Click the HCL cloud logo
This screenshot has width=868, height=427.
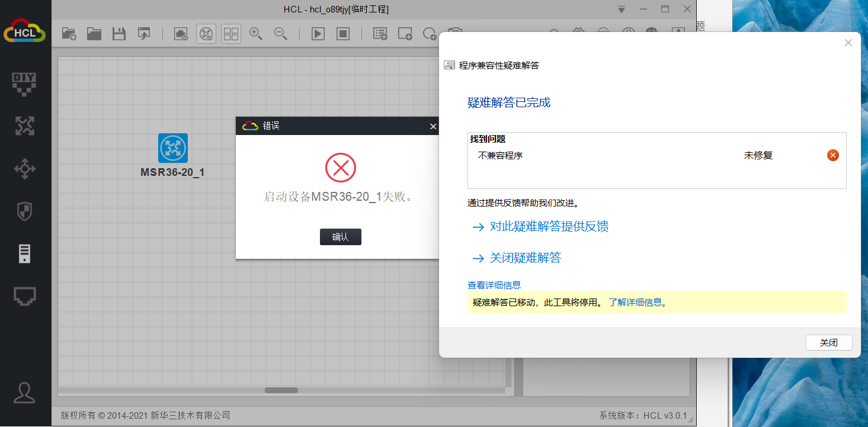point(25,31)
